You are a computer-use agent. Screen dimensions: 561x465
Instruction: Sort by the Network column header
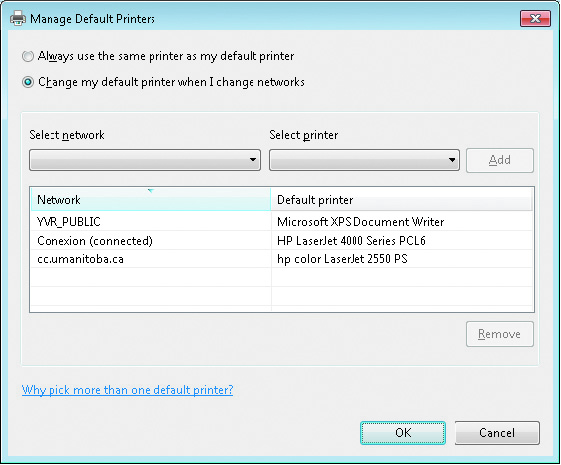pyautogui.click(x=151, y=200)
